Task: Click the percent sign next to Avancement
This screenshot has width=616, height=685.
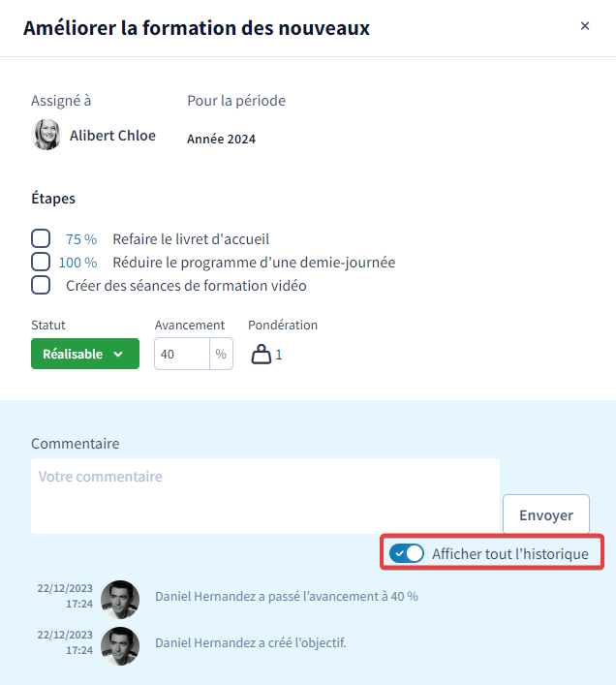Action: [221, 354]
